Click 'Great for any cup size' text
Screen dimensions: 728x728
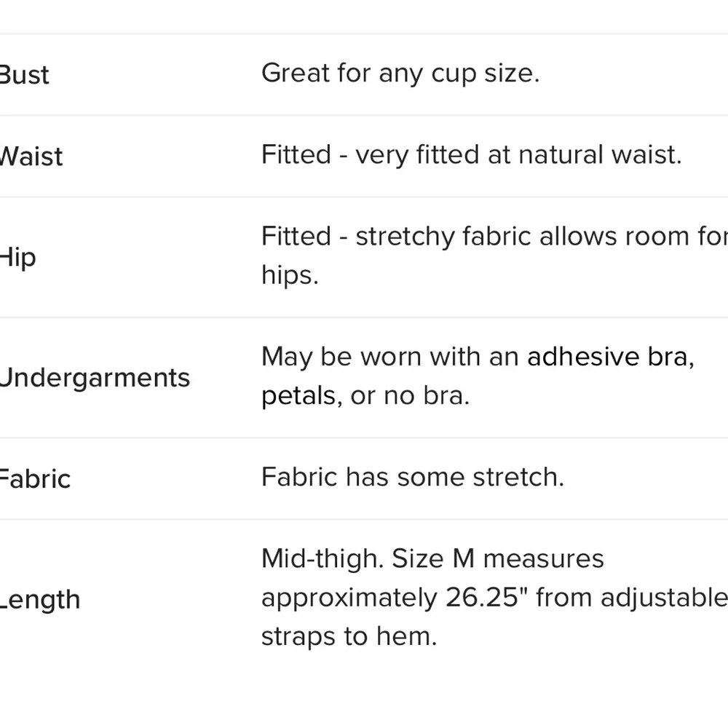pos(400,73)
